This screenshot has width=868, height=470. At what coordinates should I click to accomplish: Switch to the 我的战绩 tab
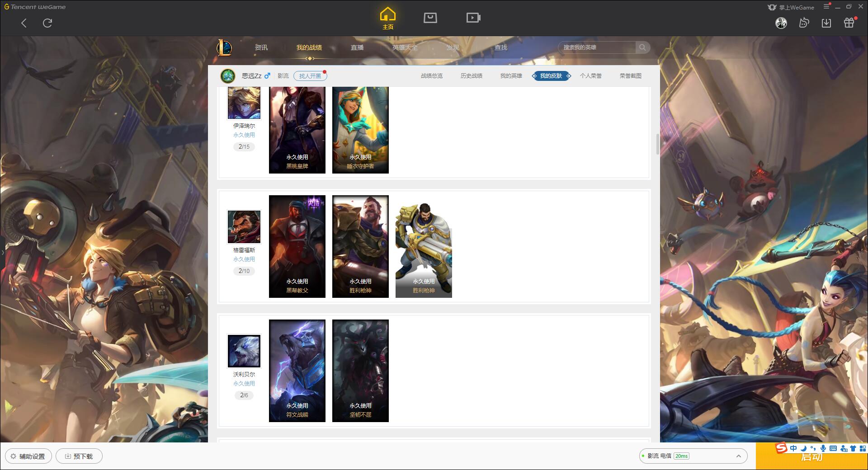pyautogui.click(x=309, y=47)
